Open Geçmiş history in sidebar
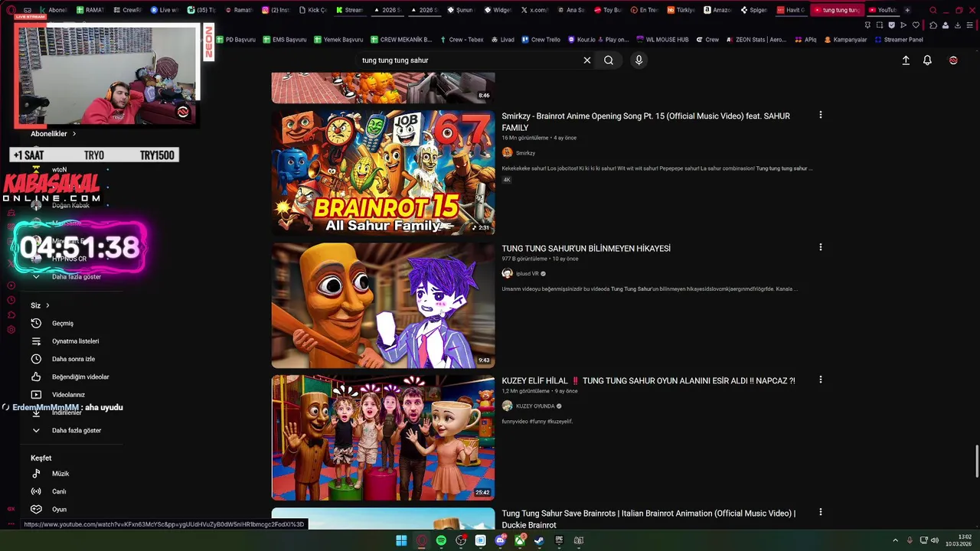Screen dimensions: 980x551 [x=63, y=323]
